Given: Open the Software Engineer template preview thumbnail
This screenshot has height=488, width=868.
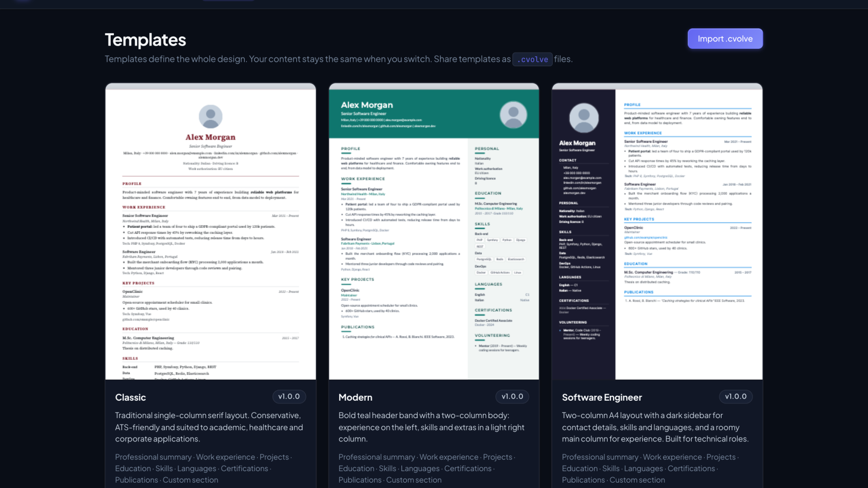Looking at the screenshot, I should [657, 232].
